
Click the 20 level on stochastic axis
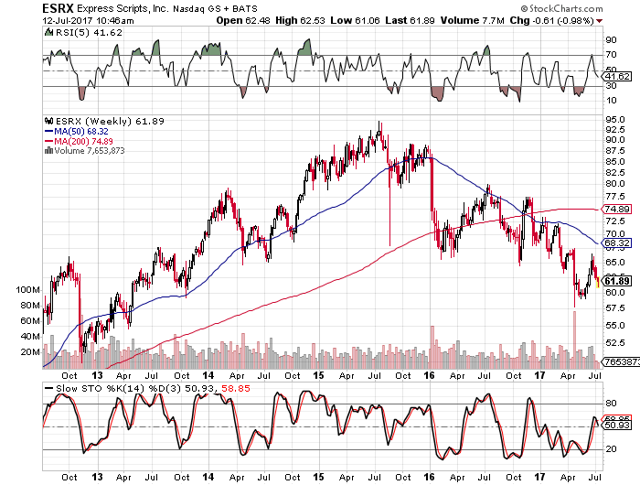(611, 449)
